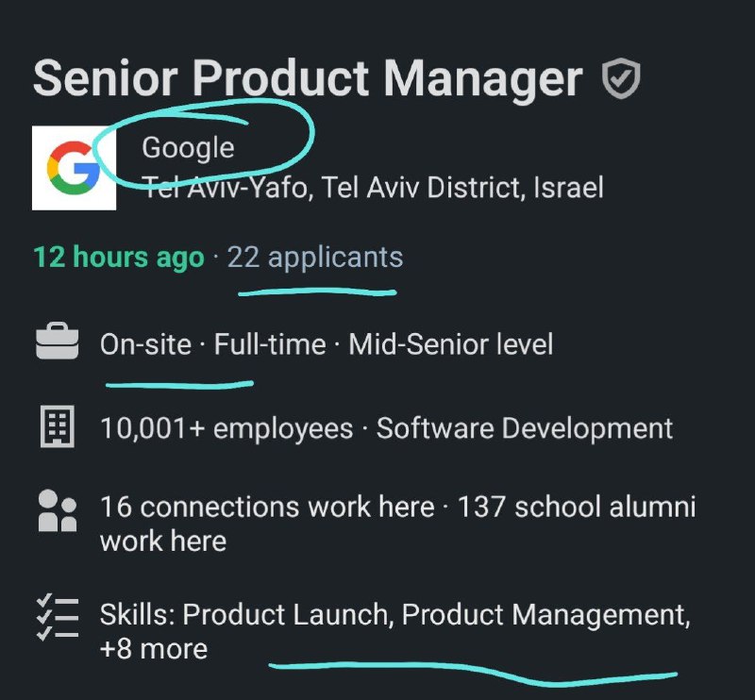755x700 pixels.
Task: Click the skills checklist icon
Action: coord(58,617)
